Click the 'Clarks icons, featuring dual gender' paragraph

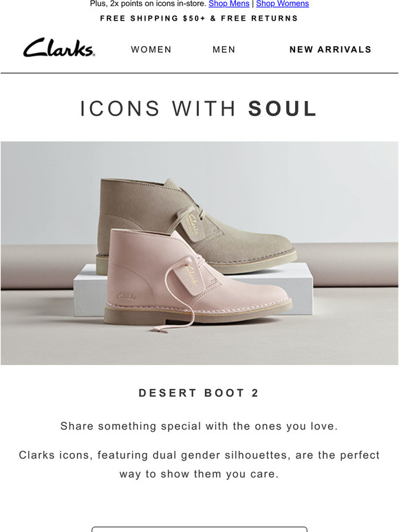tap(199, 464)
